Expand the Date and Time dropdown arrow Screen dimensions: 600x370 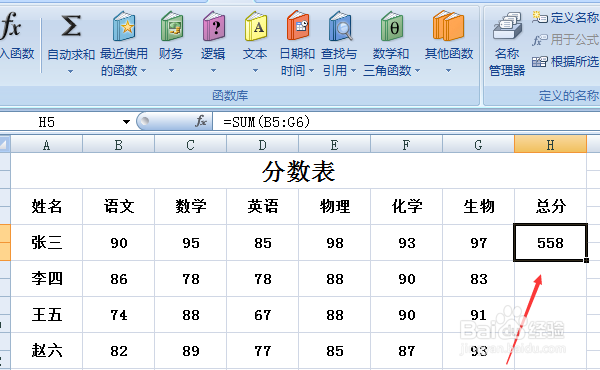(x=311, y=70)
